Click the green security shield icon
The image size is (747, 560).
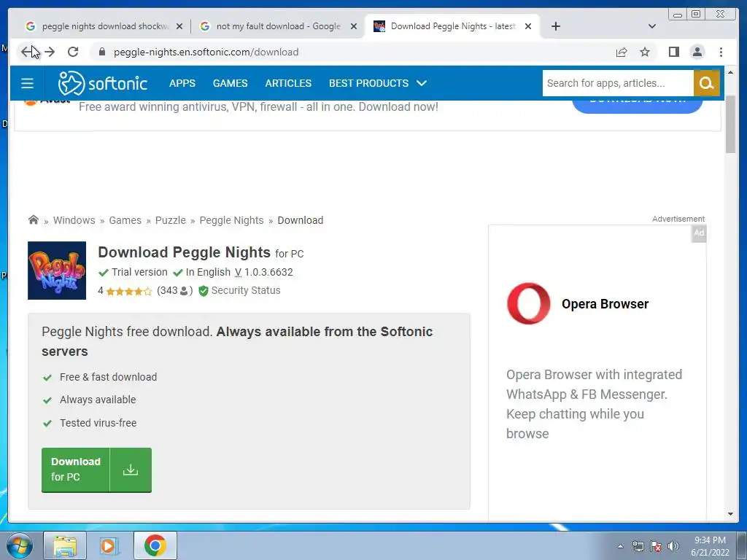coord(204,290)
